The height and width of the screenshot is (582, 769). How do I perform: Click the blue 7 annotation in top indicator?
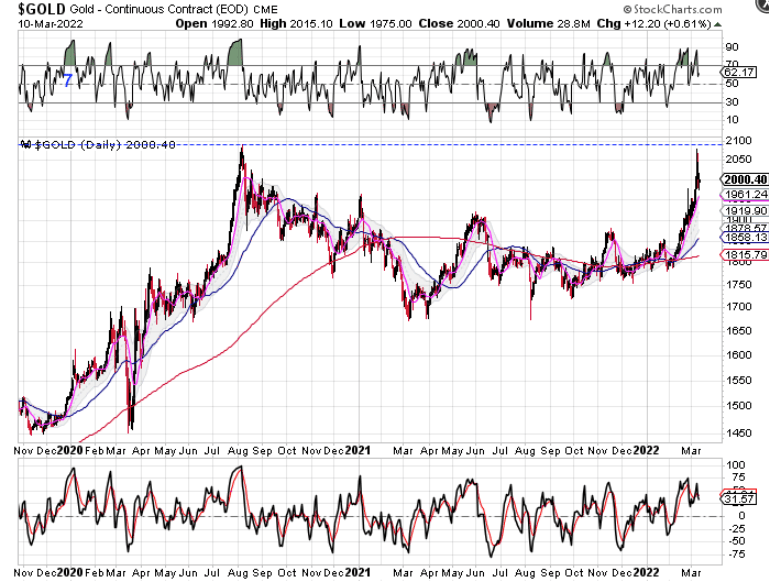click(x=68, y=79)
